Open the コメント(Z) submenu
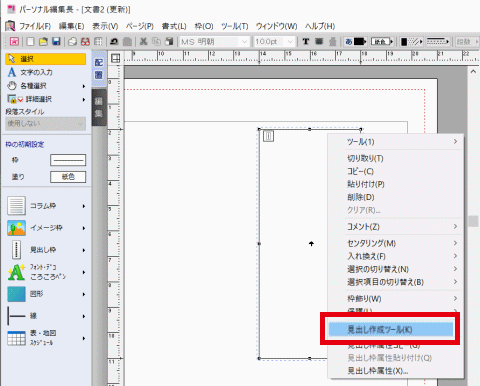This screenshot has width=480, height=386. pyautogui.click(x=395, y=227)
